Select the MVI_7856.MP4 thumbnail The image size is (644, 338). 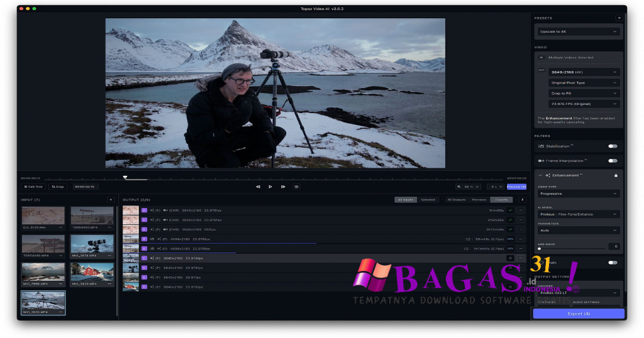click(43, 272)
